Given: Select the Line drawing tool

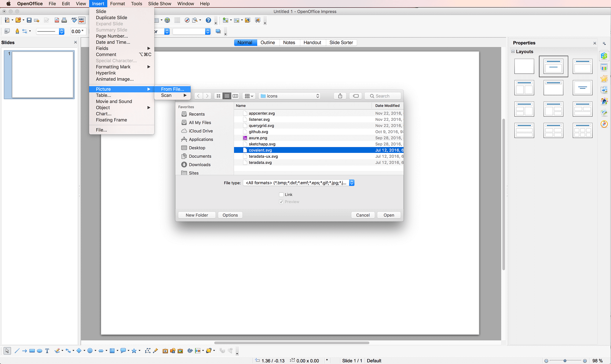Looking at the screenshot, I should coord(17,351).
